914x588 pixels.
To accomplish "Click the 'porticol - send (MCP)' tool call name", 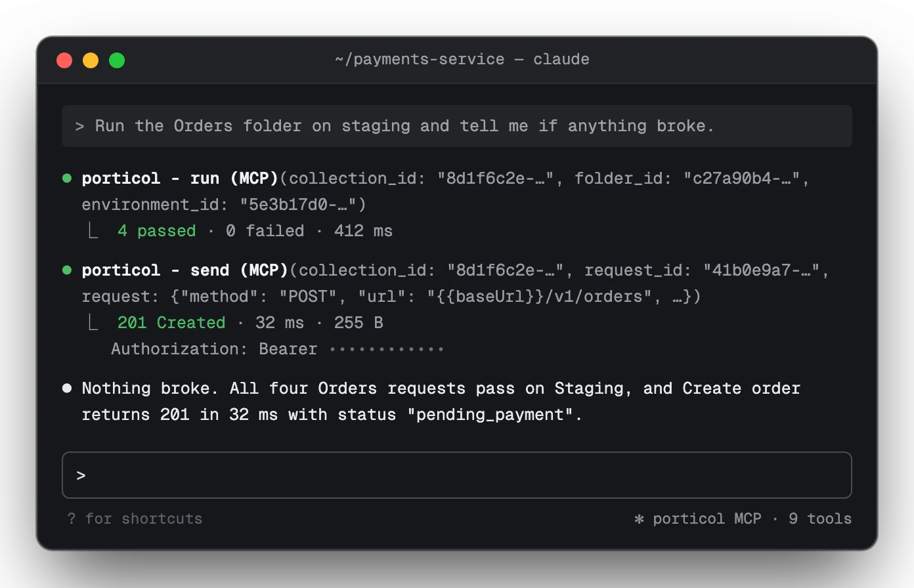I will 185,270.
